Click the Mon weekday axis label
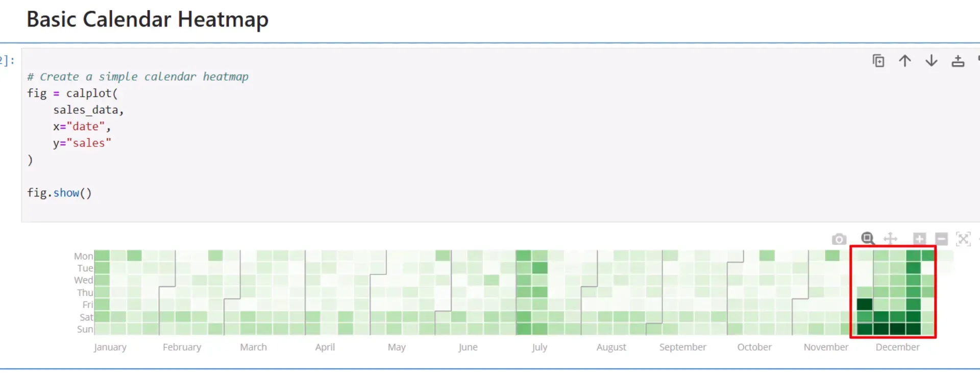This screenshot has height=373, width=980. (83, 256)
